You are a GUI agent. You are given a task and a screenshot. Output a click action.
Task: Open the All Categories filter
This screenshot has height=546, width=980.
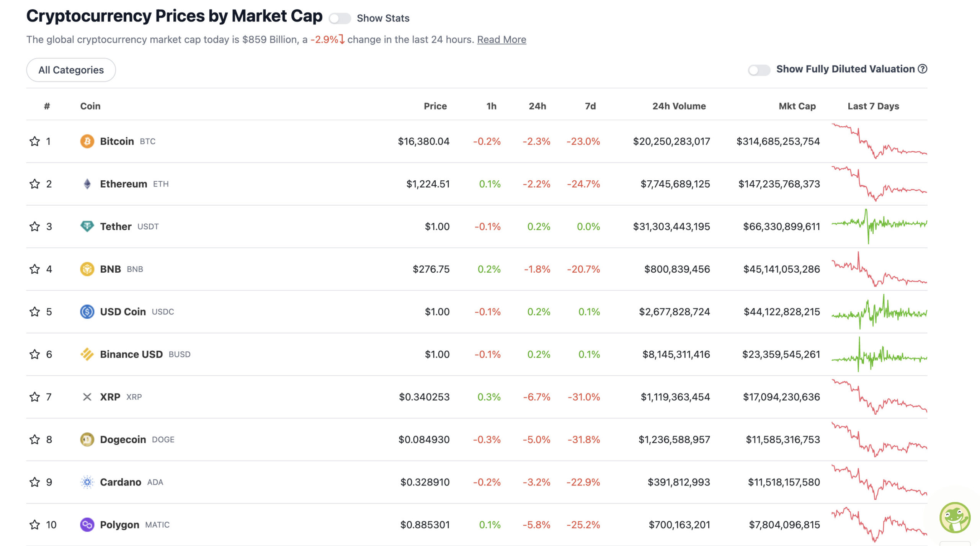[71, 70]
